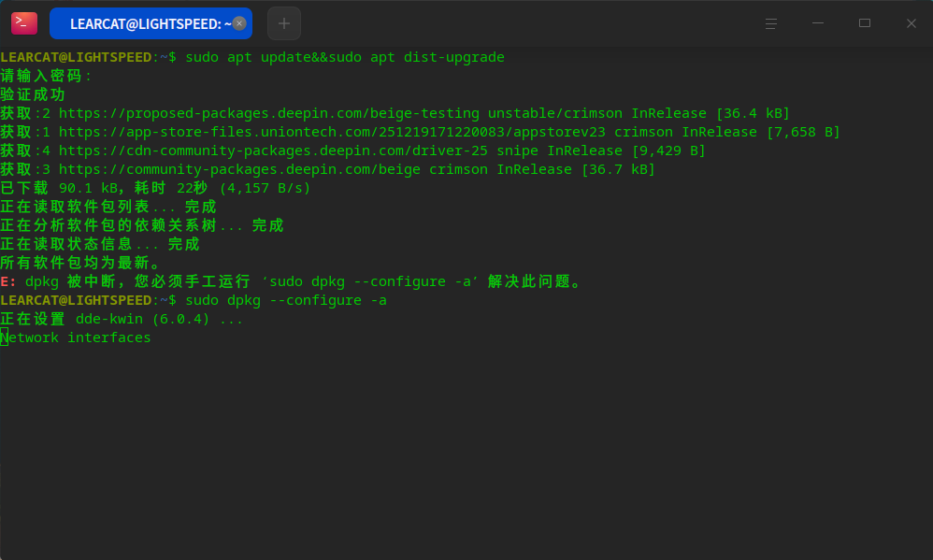This screenshot has width=933, height=560.
Task: Close the LEARCAT@LIGHTSPEED tab
Action: pyautogui.click(x=239, y=23)
